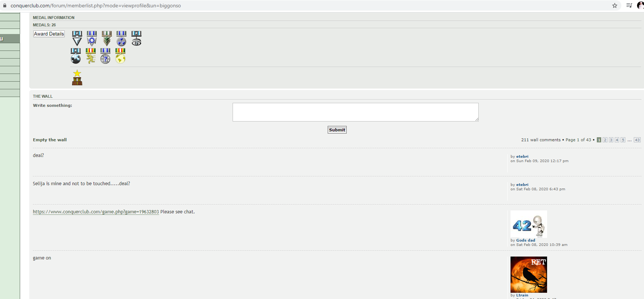Click the Write something text box
This screenshot has width=644, height=299.
tap(355, 112)
